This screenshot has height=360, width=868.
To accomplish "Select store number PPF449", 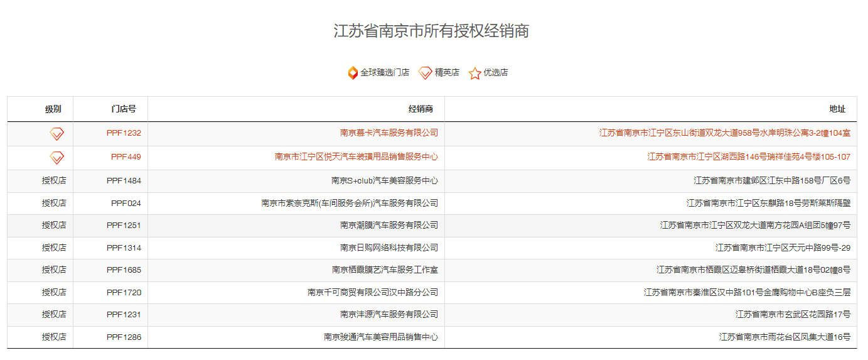I will [126, 157].
